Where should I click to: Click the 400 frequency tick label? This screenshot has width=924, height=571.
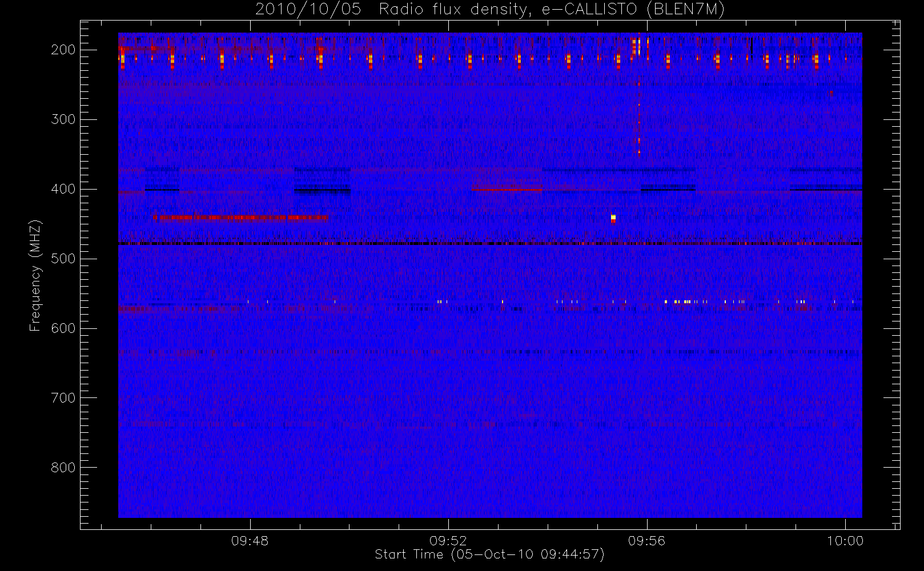click(63, 189)
